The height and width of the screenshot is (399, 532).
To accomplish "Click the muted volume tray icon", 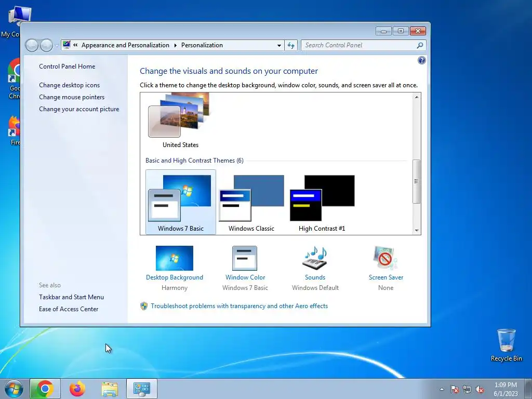I will pyautogui.click(x=480, y=390).
